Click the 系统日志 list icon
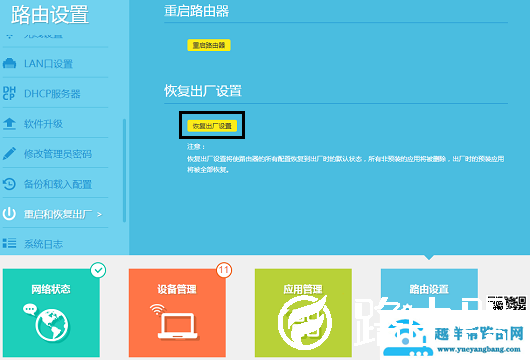This screenshot has height=360, width=530. (9, 243)
